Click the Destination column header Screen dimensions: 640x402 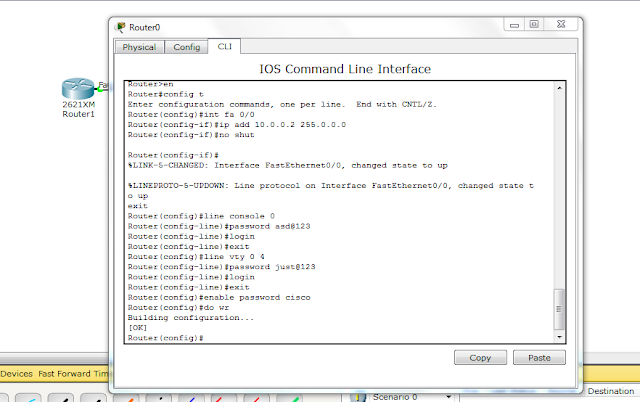[x=611, y=391]
